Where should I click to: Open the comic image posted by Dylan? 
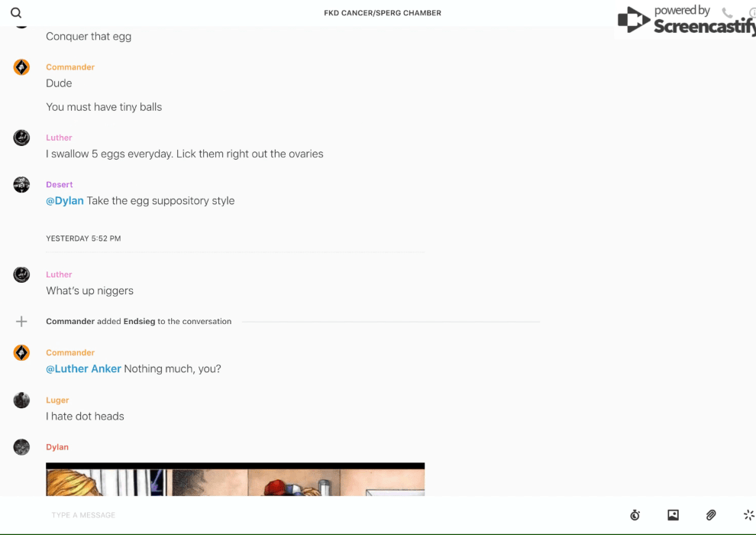[235, 479]
